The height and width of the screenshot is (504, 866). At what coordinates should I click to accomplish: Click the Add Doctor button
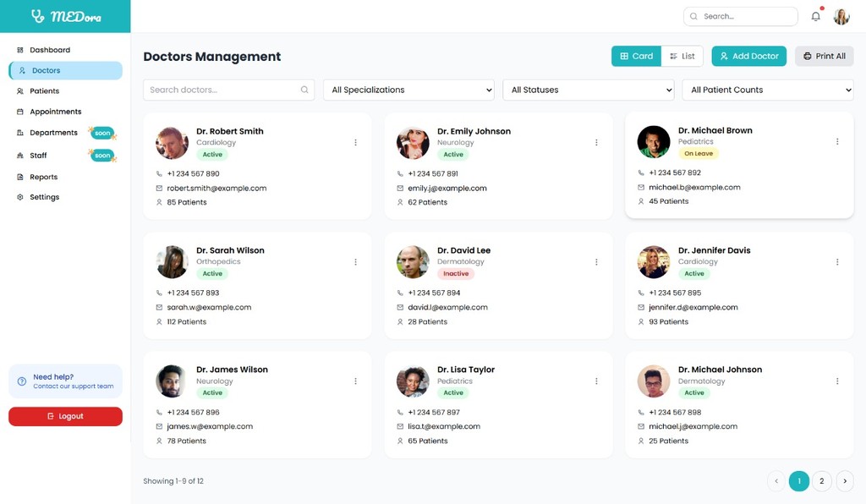pos(749,57)
